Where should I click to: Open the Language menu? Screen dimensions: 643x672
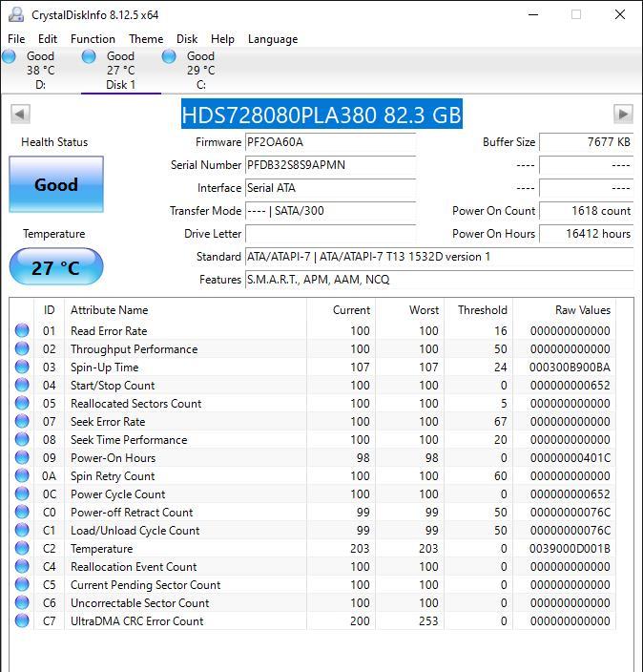click(273, 39)
